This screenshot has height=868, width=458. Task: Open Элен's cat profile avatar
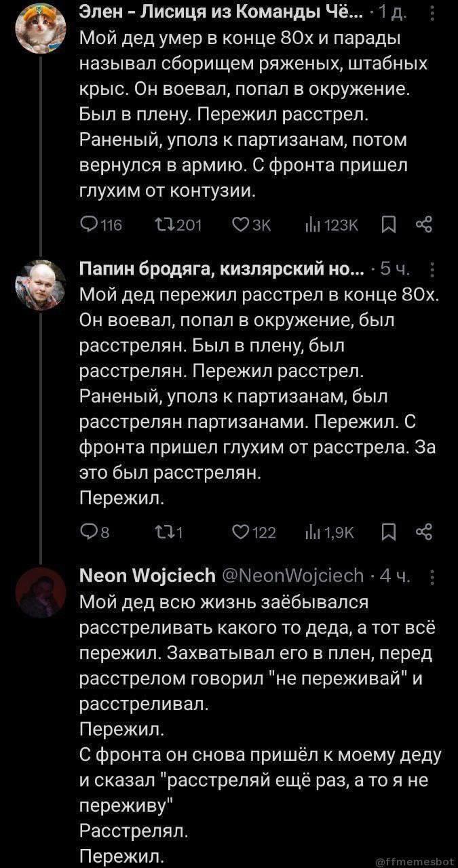pos(41,28)
